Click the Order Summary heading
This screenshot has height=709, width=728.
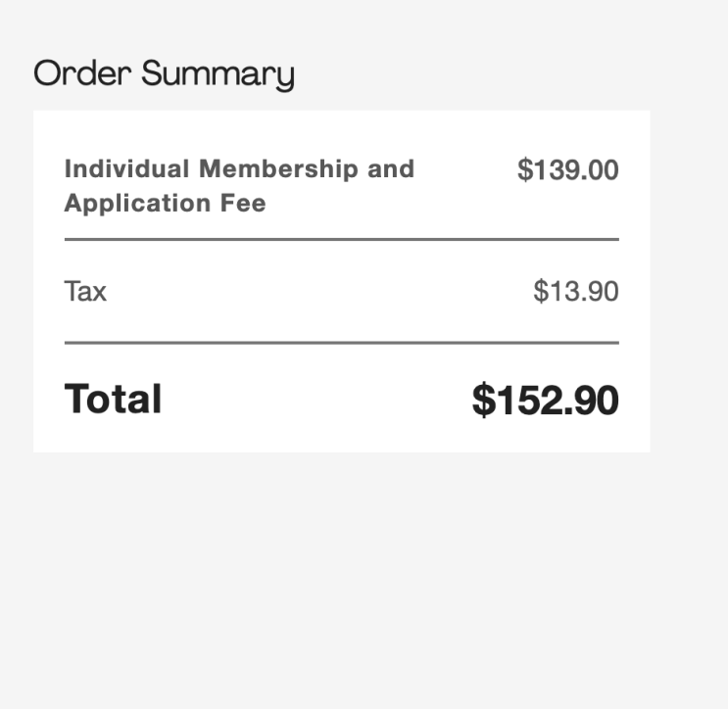click(164, 73)
